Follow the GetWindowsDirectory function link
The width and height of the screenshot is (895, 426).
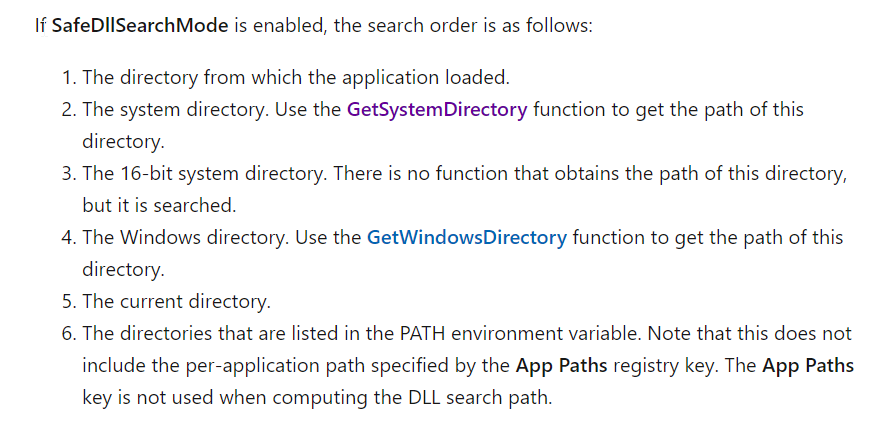pyautogui.click(x=466, y=238)
